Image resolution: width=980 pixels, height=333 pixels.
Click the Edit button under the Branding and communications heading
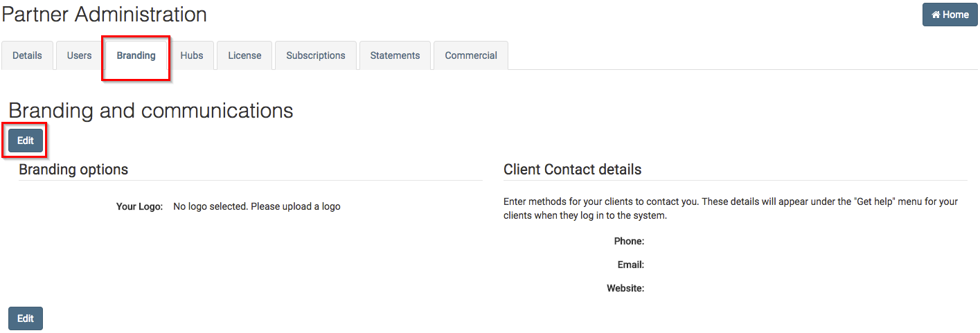coord(26,140)
